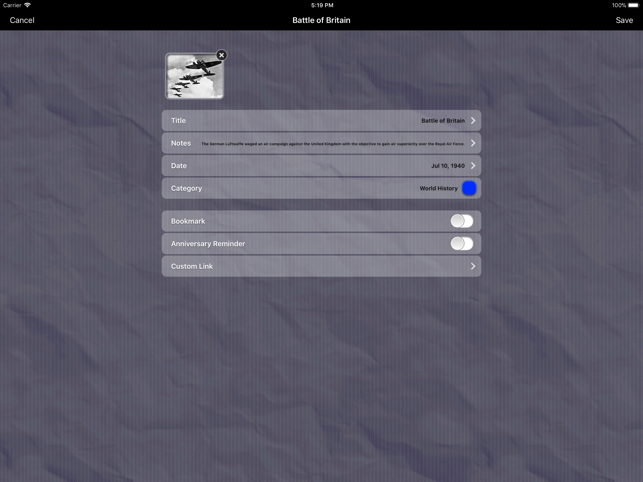Tap the Battle of Britain header title

click(x=322, y=20)
